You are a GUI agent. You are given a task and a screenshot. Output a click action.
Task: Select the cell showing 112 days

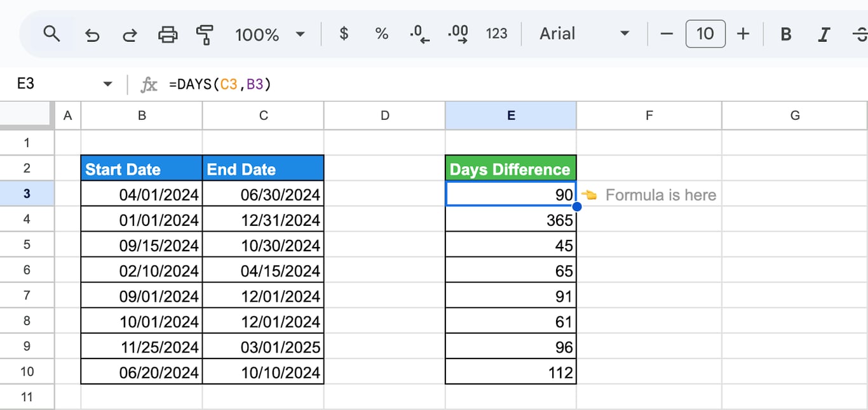click(x=511, y=372)
